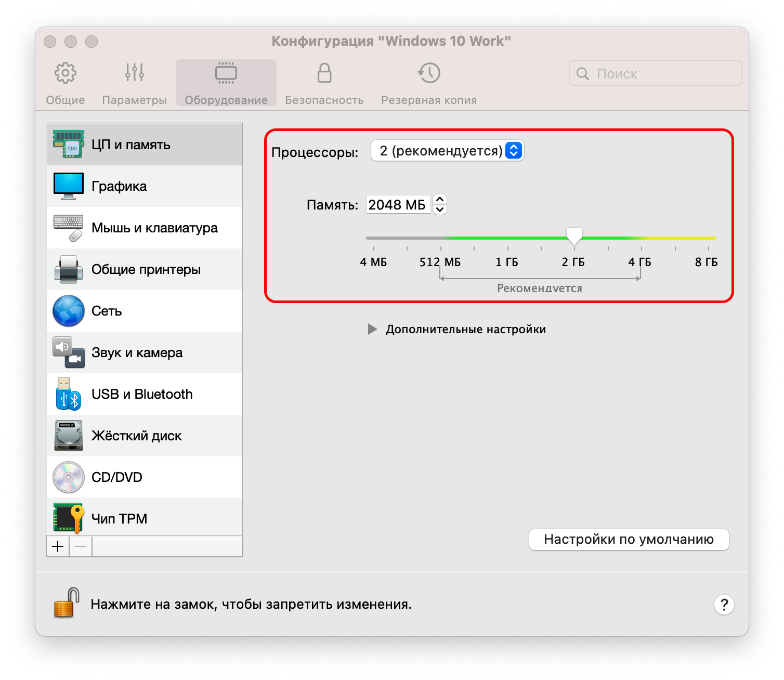Screen dimensions: 784x680
Task: Increase memory with the stepper up arrow
Action: coord(440,200)
